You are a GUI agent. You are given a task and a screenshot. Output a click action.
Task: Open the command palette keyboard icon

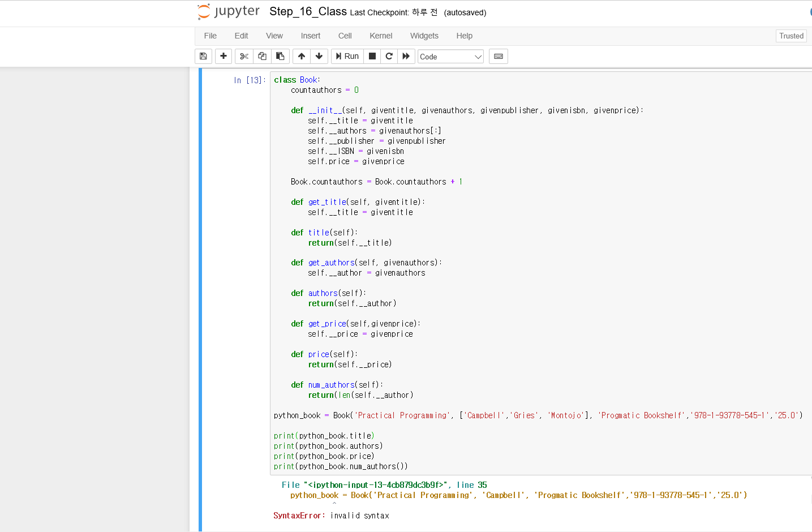point(499,56)
